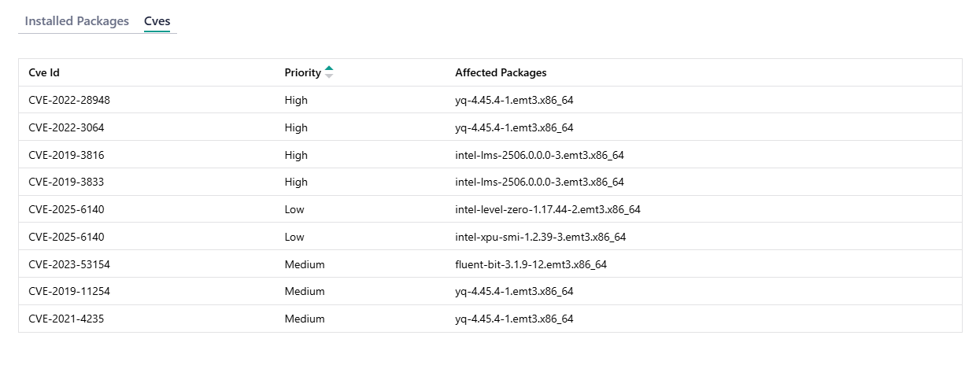Click Medium priority in the CVE-2021-4235 row
Image resolution: width=980 pixels, height=387 pixels.
click(x=305, y=319)
